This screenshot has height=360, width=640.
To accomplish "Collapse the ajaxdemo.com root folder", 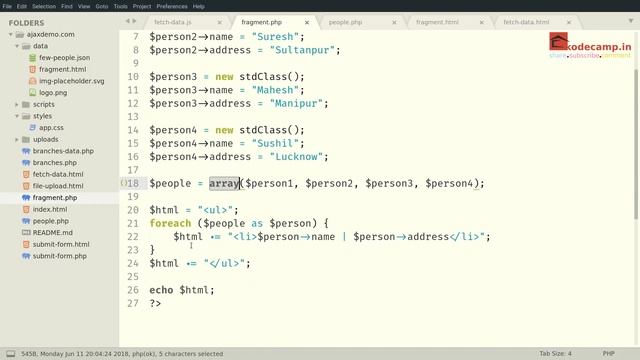I will click(11, 35).
